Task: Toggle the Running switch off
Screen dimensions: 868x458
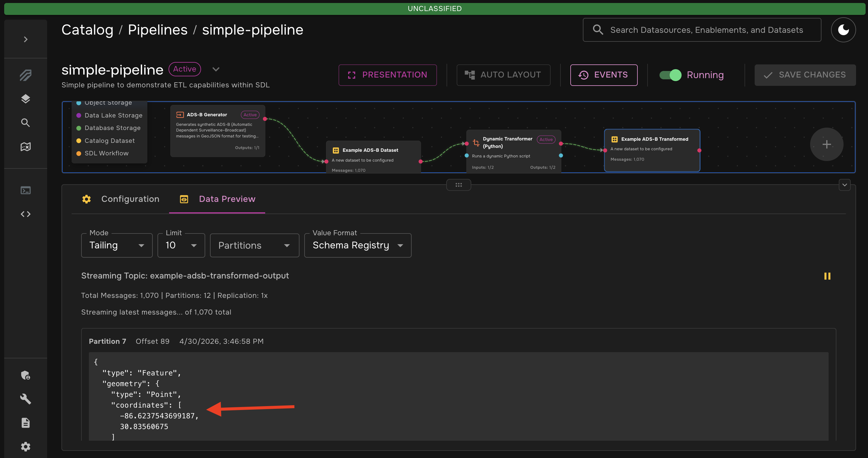Action: click(x=670, y=75)
